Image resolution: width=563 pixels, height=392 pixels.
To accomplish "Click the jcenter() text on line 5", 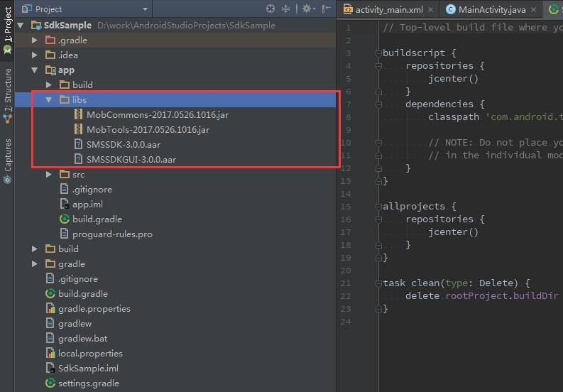I will [453, 79].
